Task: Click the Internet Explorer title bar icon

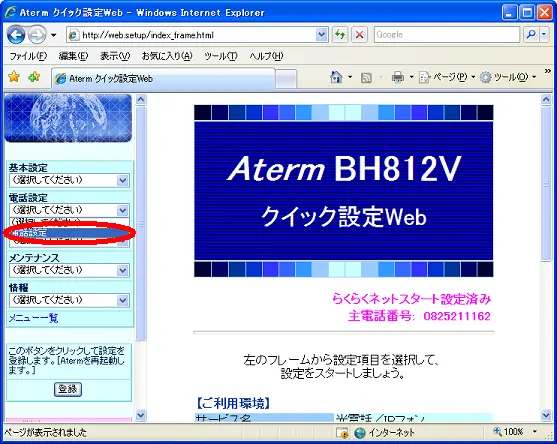Action: tap(11, 12)
